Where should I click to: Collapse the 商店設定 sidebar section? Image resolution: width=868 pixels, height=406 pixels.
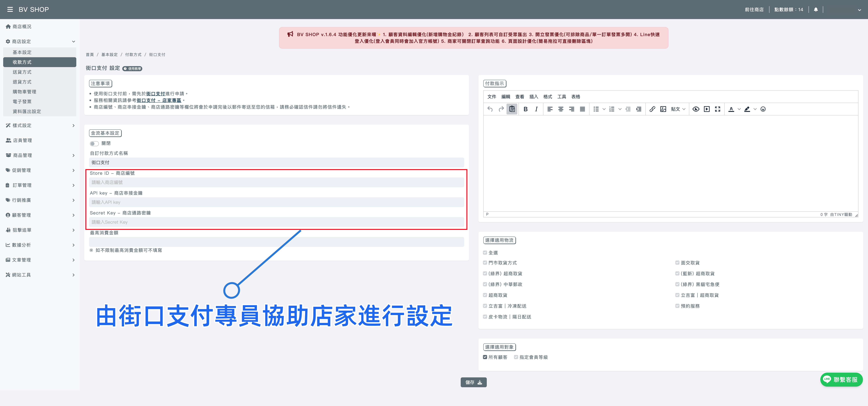(40, 41)
